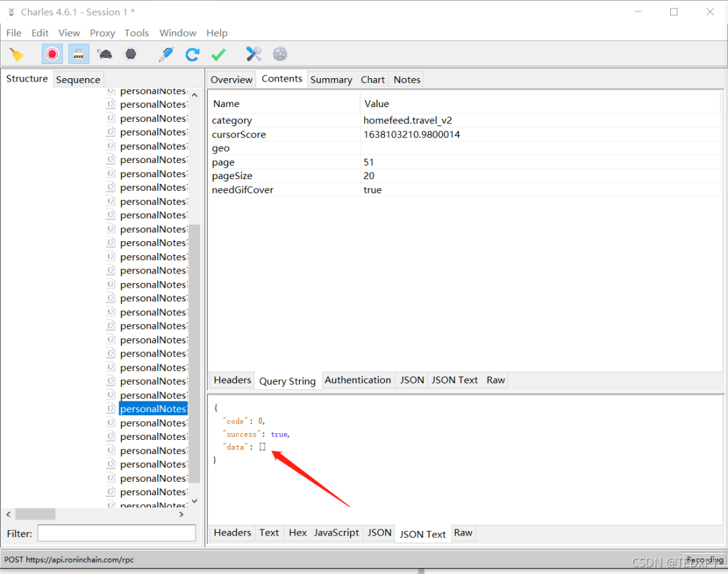Viewport: 728px width, 574px height.
Task: Toggle breakpoints hexagon icon
Action: click(x=131, y=55)
